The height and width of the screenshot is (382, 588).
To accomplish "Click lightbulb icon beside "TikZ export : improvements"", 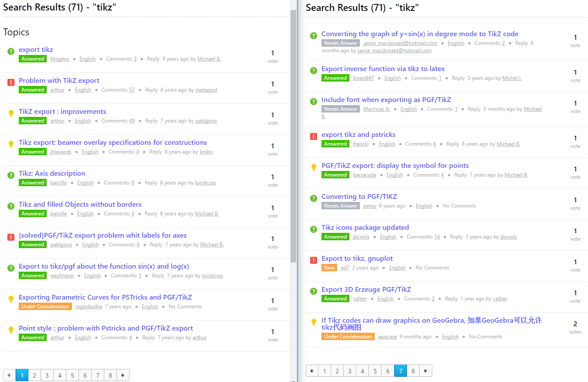I will point(11,113).
